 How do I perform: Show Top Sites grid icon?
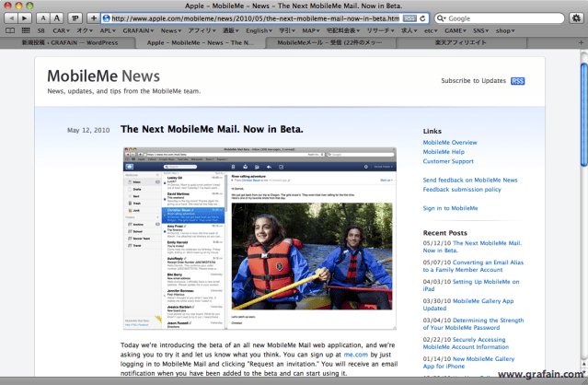click(x=26, y=30)
